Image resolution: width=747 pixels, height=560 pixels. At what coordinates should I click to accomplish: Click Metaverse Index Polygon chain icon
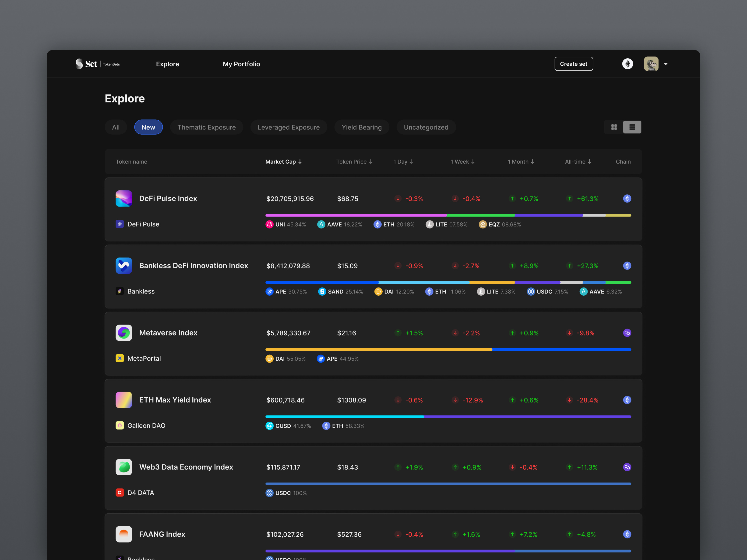coord(627,333)
